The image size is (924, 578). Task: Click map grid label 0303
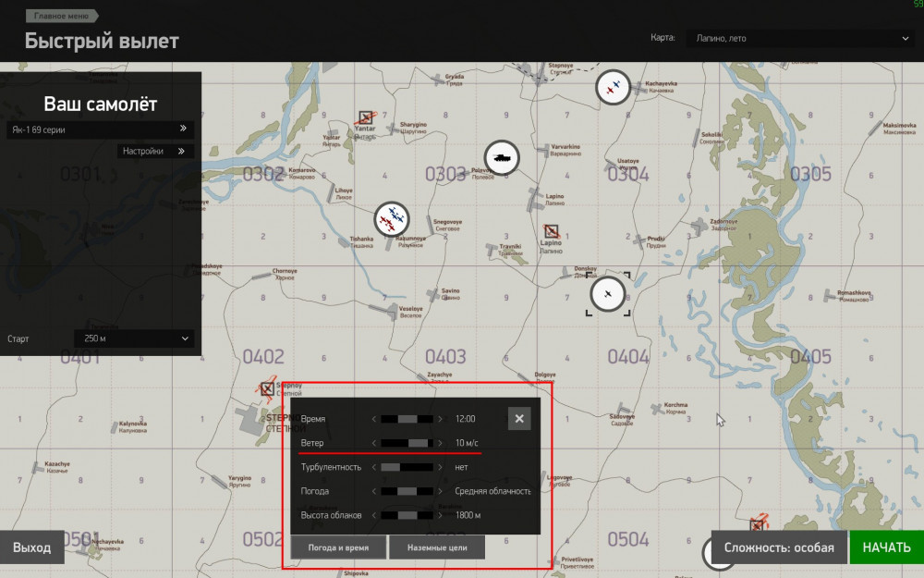(445, 174)
